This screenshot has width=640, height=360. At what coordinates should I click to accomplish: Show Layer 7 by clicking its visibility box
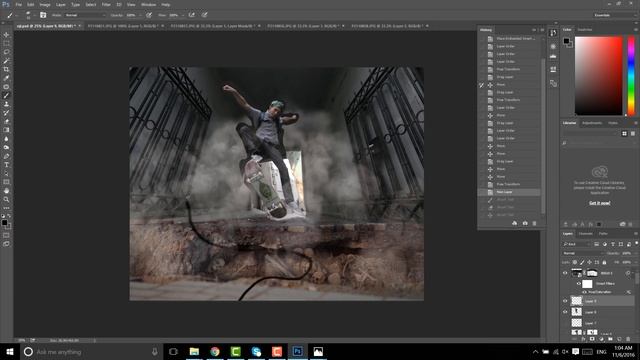[x=565, y=323]
